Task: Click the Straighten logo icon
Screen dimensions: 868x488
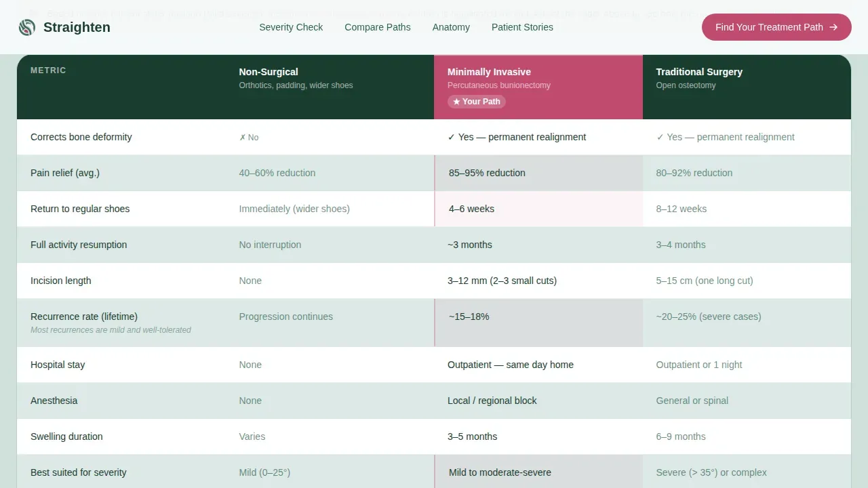Action: 27,27
